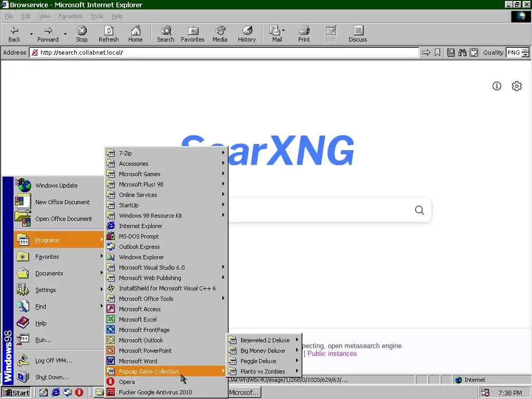Click Log Off VM4... entry
This screenshot has height=399, width=532.
point(59,361)
